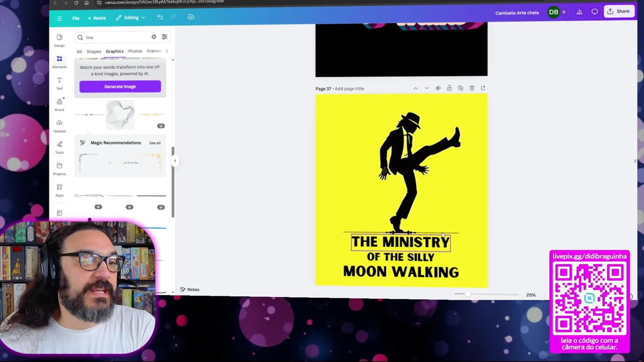Click the Redo arrow
Image resolution: width=644 pixels, height=362 pixels.
174,17
